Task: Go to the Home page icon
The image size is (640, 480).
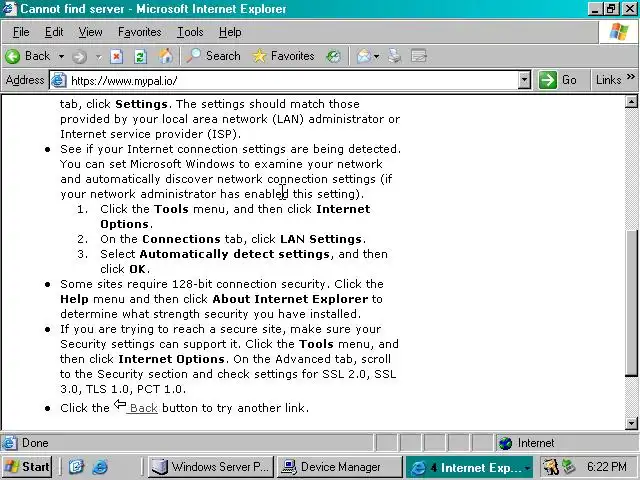Action: (x=166, y=56)
